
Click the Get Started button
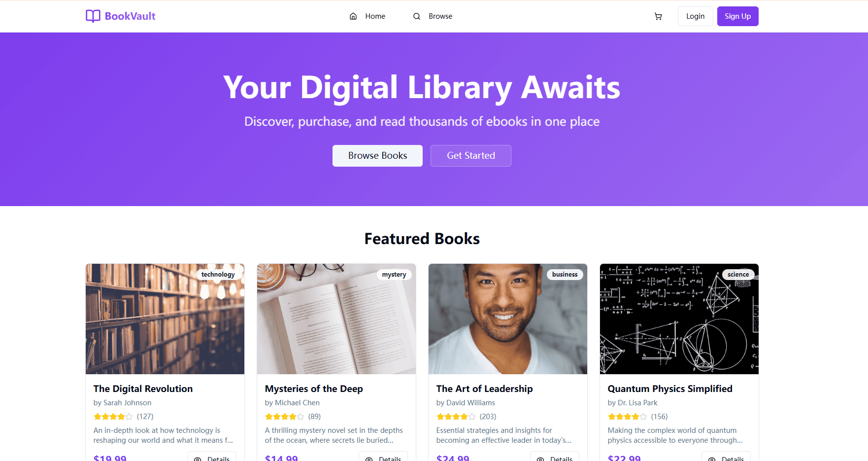pos(471,156)
